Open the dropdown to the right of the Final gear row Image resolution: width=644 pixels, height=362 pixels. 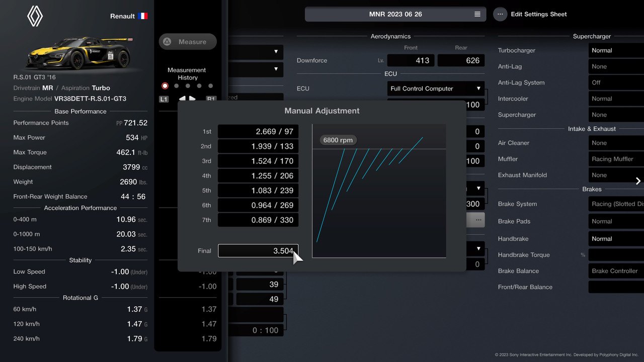(475, 248)
